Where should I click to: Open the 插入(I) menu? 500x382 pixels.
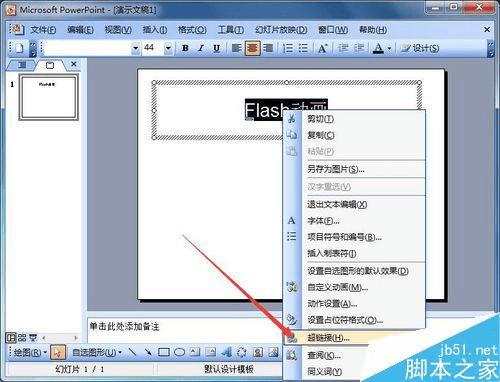(x=155, y=30)
